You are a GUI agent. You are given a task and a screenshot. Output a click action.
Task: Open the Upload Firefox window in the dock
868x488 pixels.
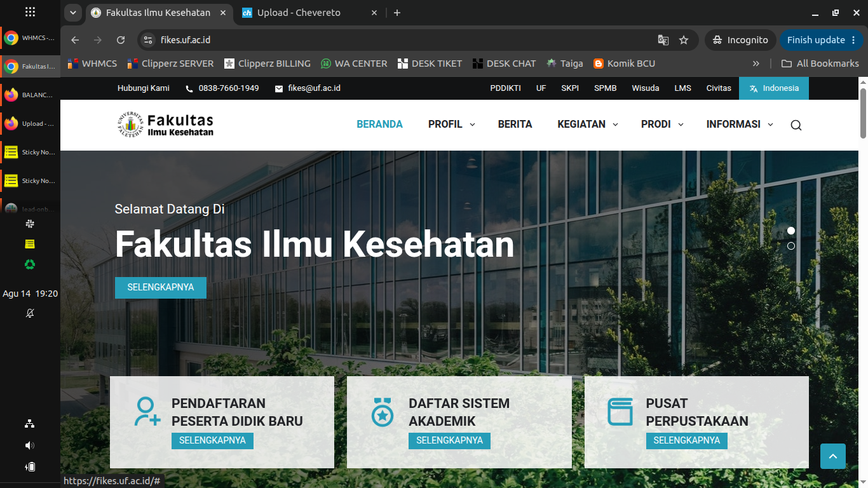click(30, 123)
